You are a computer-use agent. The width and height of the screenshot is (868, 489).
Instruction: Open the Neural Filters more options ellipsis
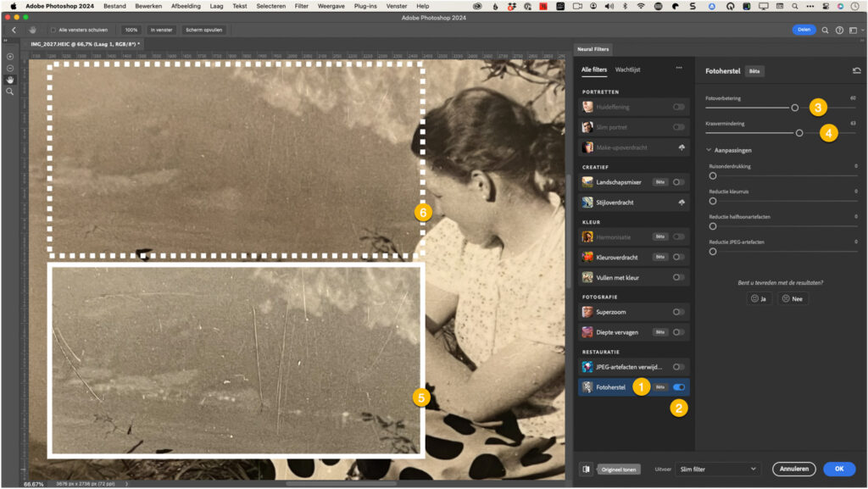click(679, 68)
